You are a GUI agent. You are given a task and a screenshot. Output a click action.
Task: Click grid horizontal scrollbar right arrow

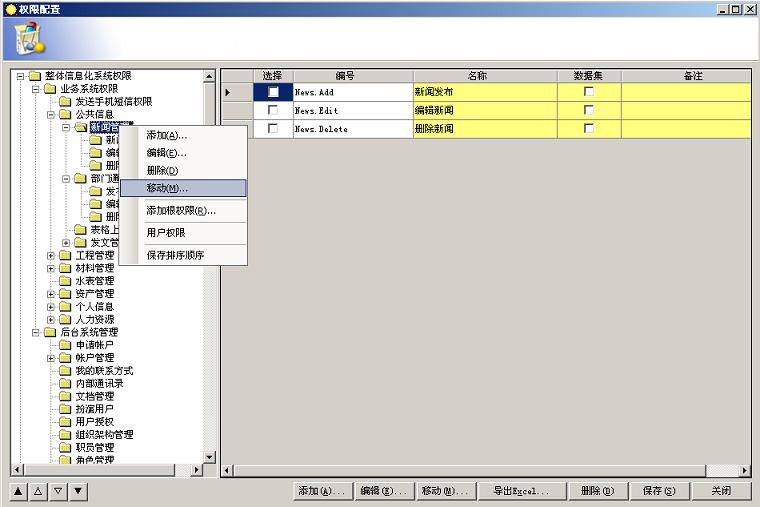[745, 470]
